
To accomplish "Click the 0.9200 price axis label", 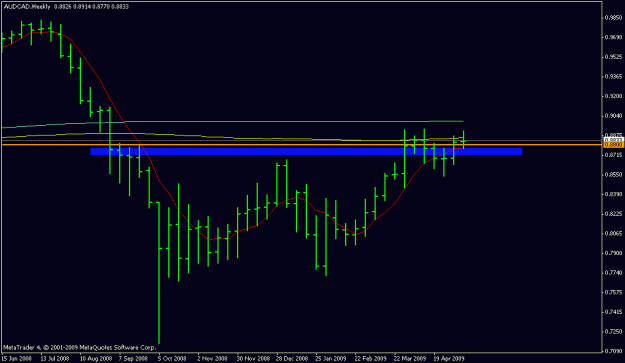I will pyautogui.click(x=613, y=96).
